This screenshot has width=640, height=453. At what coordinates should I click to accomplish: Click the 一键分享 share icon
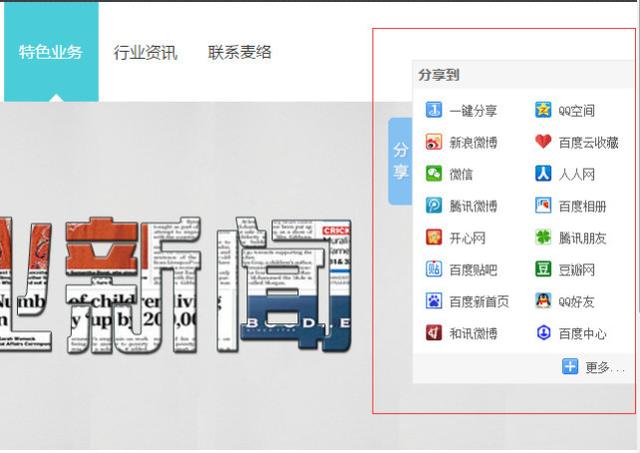pos(433,110)
